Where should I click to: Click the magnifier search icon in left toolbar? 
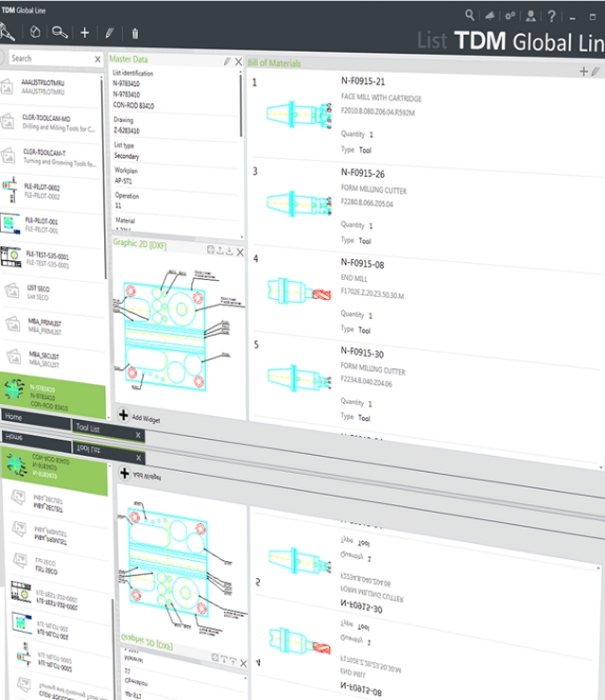tap(60, 32)
